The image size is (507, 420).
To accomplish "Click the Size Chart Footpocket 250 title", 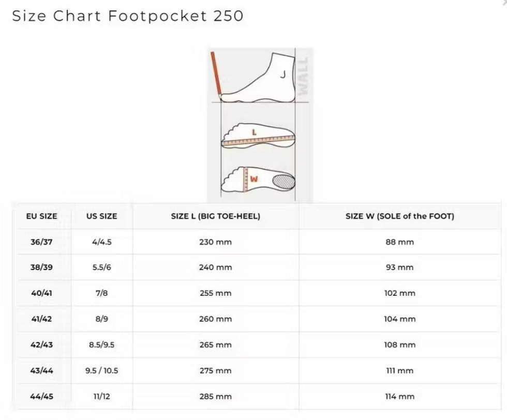I will pos(127,16).
